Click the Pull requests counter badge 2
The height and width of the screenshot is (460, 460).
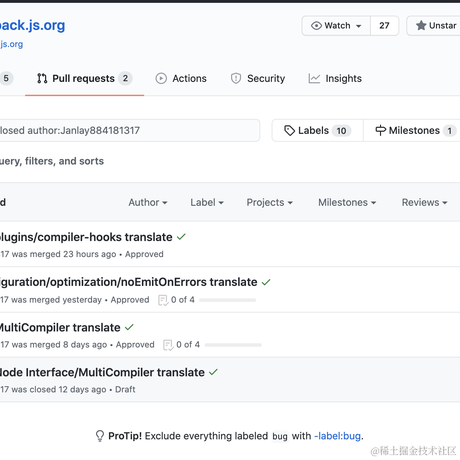click(x=125, y=79)
